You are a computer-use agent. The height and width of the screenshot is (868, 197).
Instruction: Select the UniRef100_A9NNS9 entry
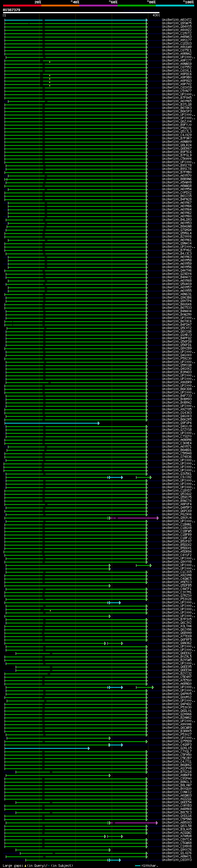click(177, 64)
